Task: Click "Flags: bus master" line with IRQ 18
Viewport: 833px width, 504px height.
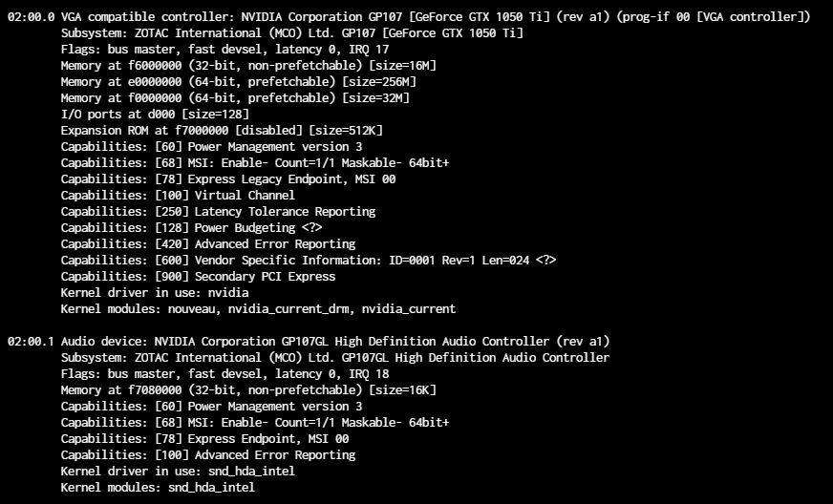Action: click(x=224, y=374)
